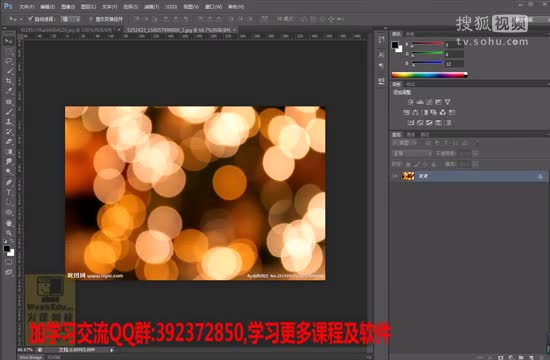Image resolution: width=550 pixels, height=360 pixels.
Task: Select the Clone Stamp tool
Action: (9, 122)
